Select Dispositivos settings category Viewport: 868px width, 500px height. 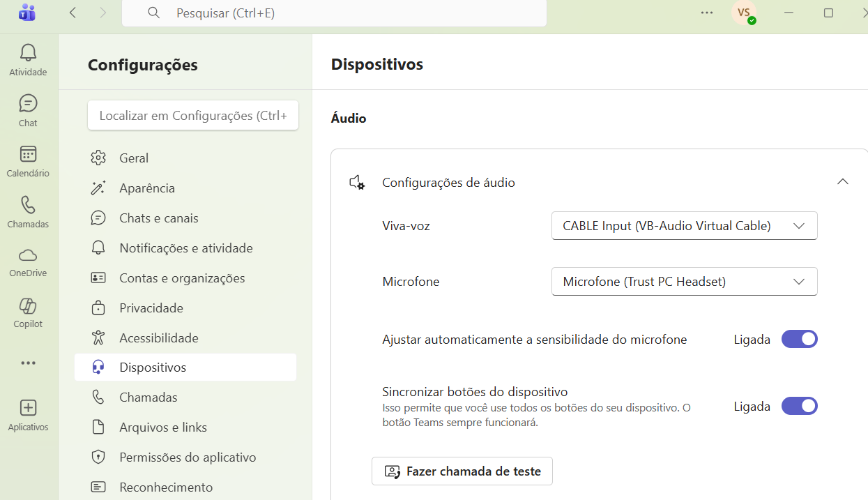coord(185,367)
